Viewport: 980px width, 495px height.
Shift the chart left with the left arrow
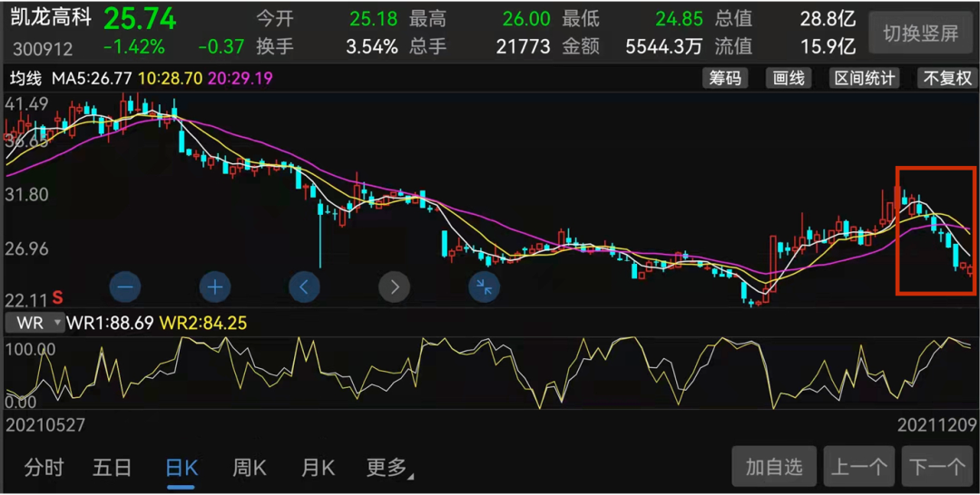coord(304,287)
